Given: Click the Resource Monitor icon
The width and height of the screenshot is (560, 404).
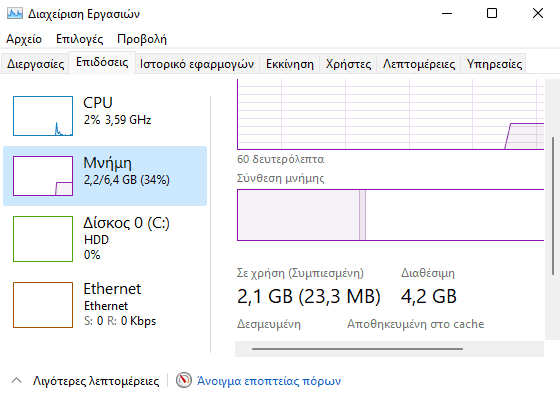Looking at the screenshot, I should (x=184, y=380).
